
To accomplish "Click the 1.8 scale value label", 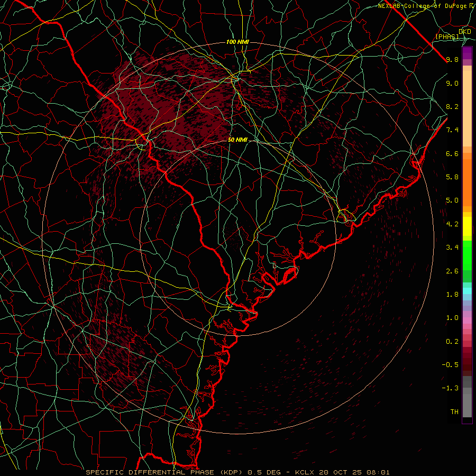I will [452, 295].
